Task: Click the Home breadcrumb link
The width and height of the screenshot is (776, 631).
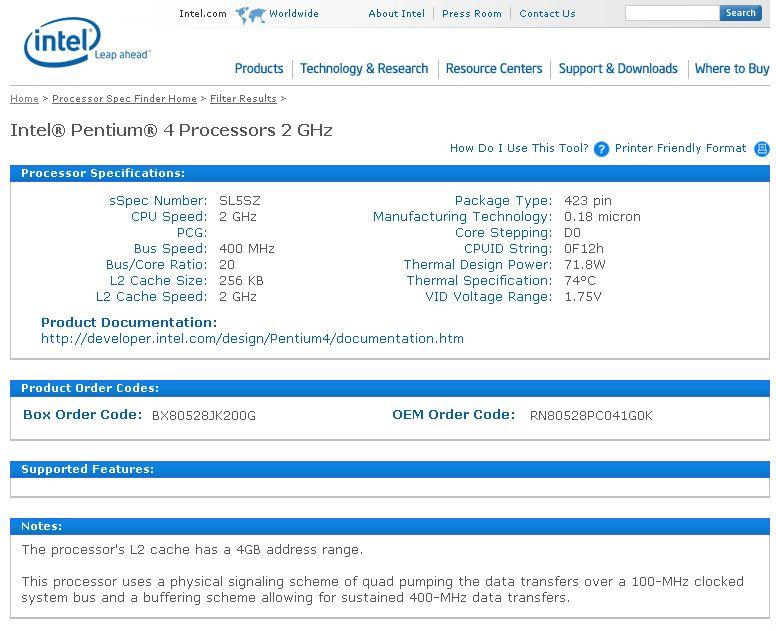Action: click(x=24, y=99)
